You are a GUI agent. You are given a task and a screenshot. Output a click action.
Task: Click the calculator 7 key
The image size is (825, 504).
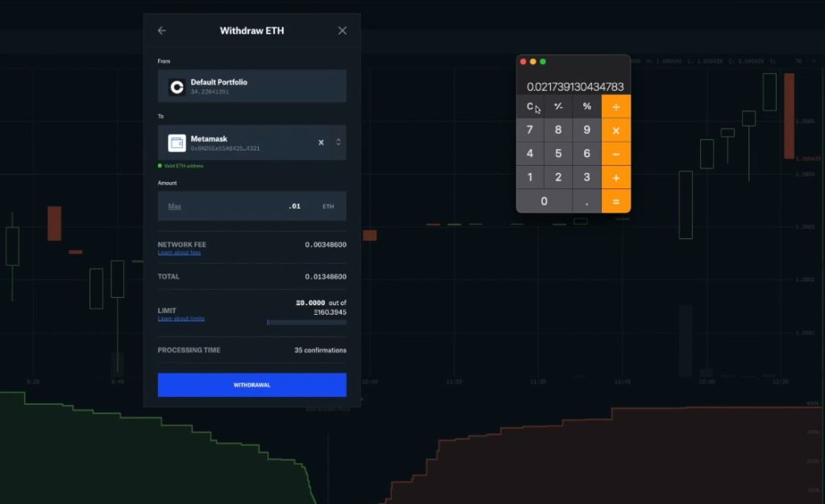point(530,130)
